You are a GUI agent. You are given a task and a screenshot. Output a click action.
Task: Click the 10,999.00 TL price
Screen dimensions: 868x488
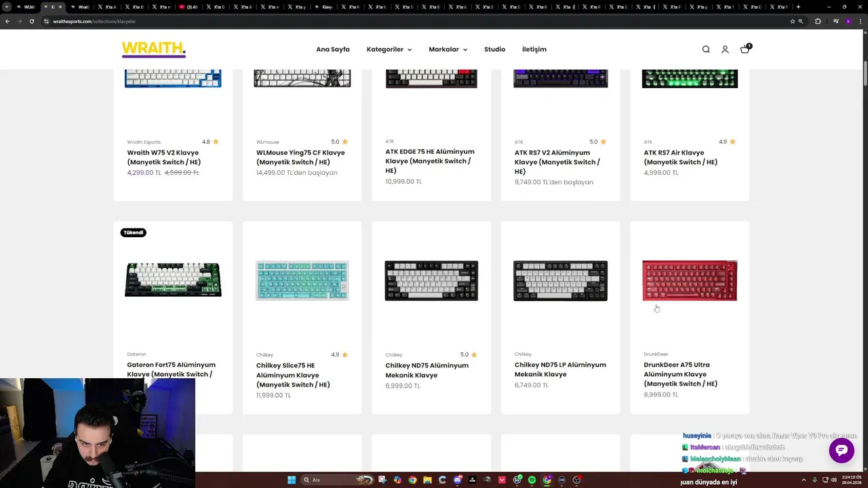(403, 182)
